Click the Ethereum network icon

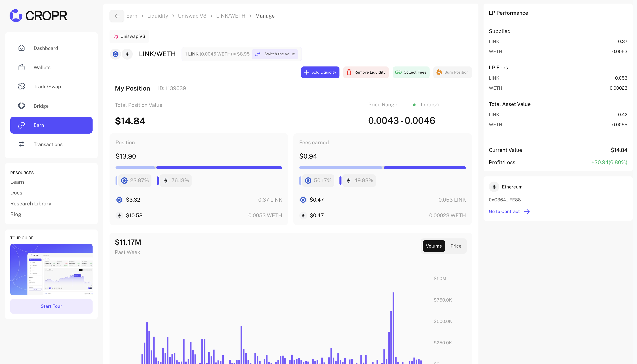pos(494,187)
